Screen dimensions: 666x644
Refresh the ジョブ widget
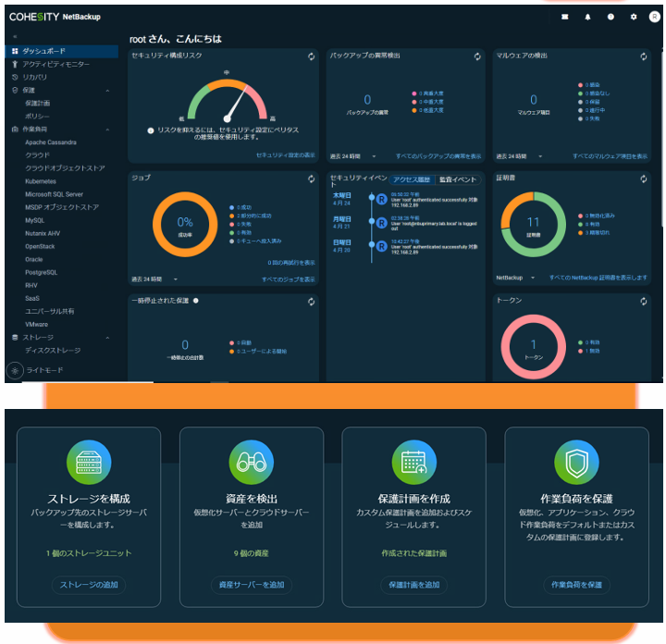(x=311, y=179)
